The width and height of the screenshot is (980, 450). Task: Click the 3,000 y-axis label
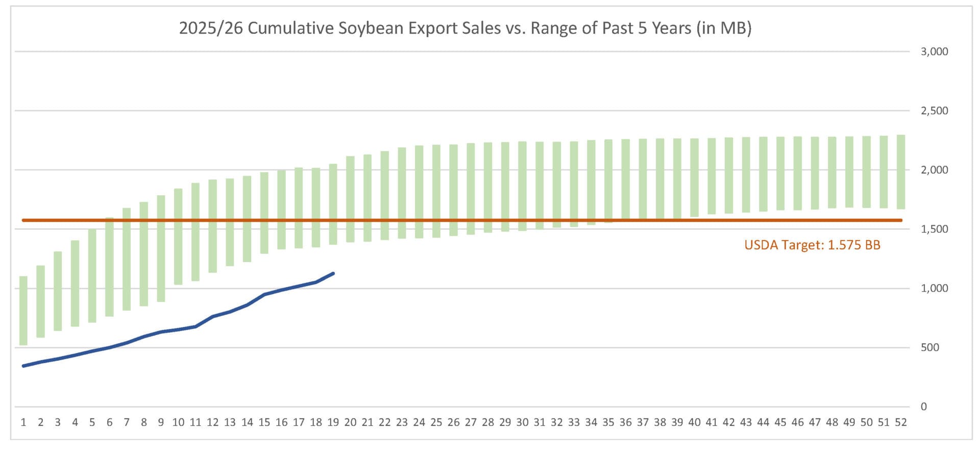pyautogui.click(x=934, y=52)
